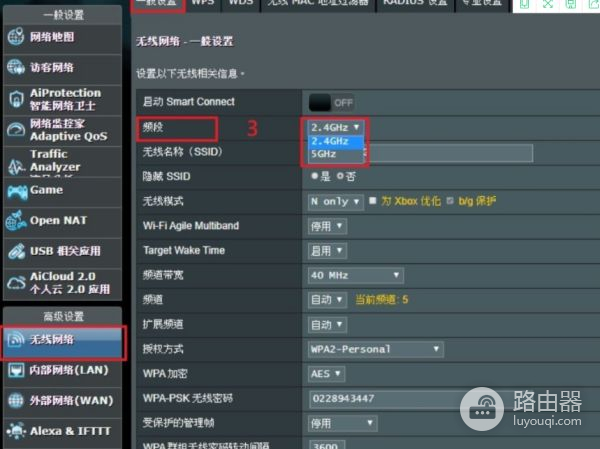Click the Adaptive QoS gauge icon
The height and width of the screenshot is (449, 600).
(x=16, y=130)
